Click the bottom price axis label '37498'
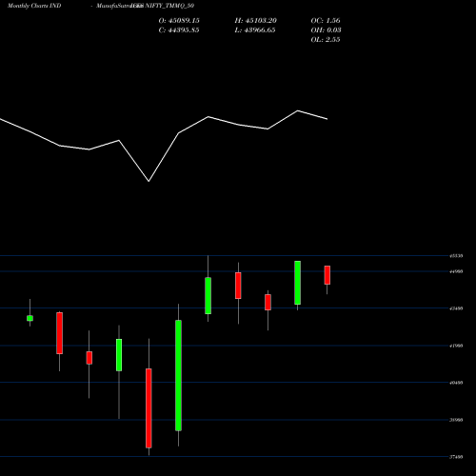 pos(456,457)
